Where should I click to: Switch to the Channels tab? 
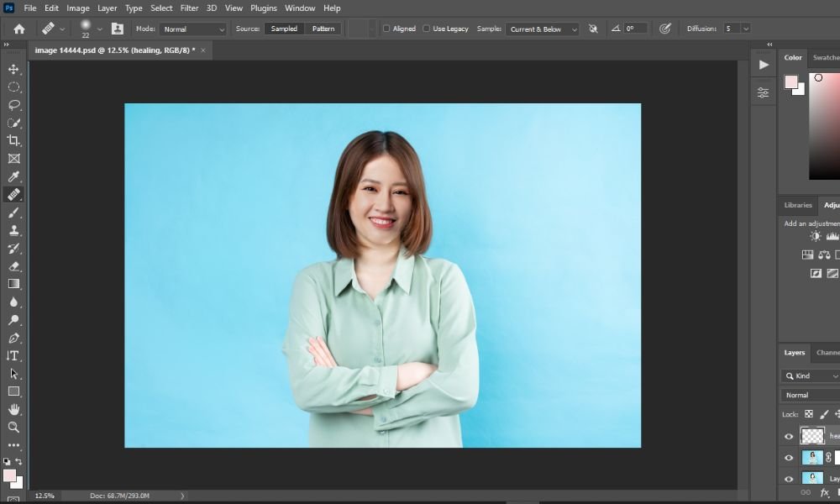(x=827, y=353)
